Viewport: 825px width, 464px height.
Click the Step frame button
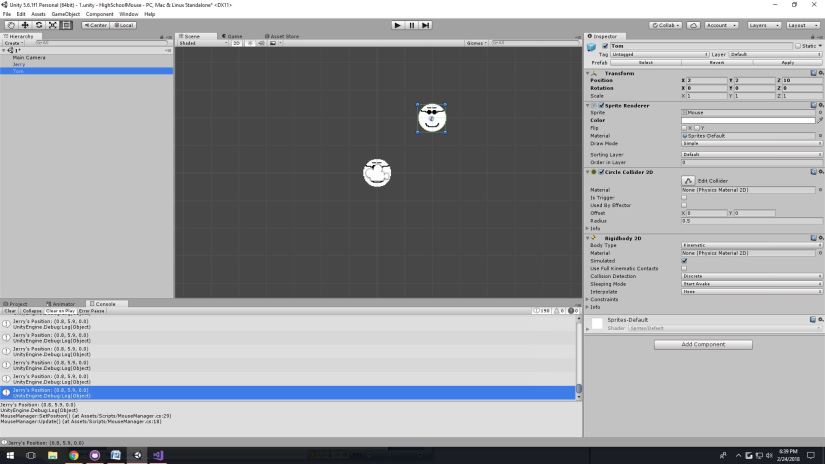tap(425, 25)
